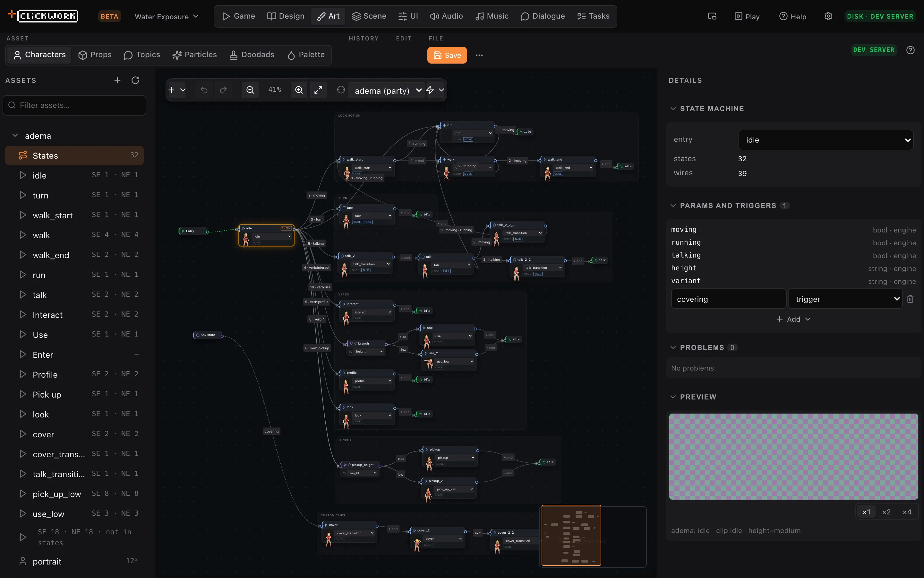924x578 pixels.
Task: Fit graph to view with expand icon
Action: (318, 90)
